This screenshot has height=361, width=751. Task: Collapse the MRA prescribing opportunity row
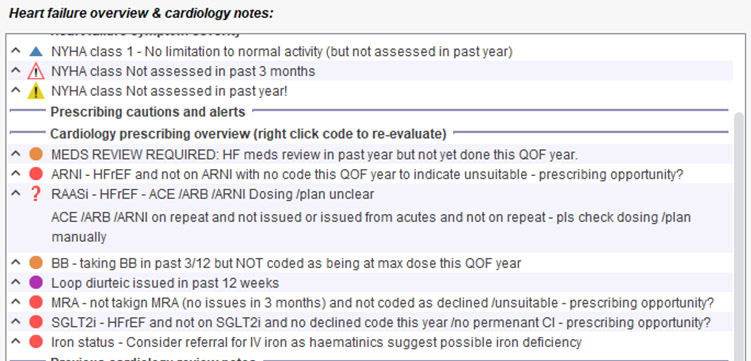[x=15, y=302]
